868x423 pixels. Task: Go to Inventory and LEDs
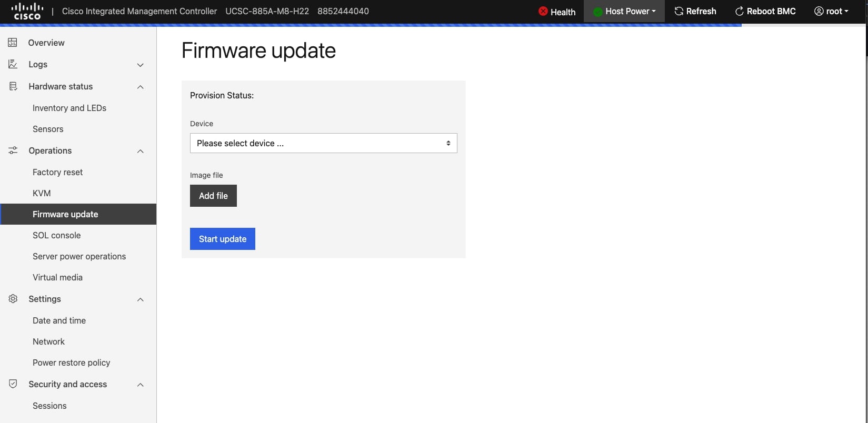tap(69, 108)
